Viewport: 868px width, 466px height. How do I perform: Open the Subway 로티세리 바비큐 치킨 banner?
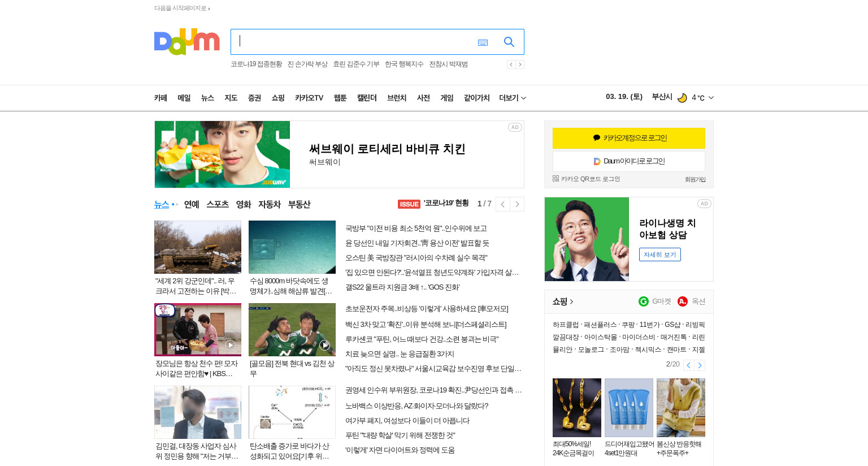(x=339, y=154)
